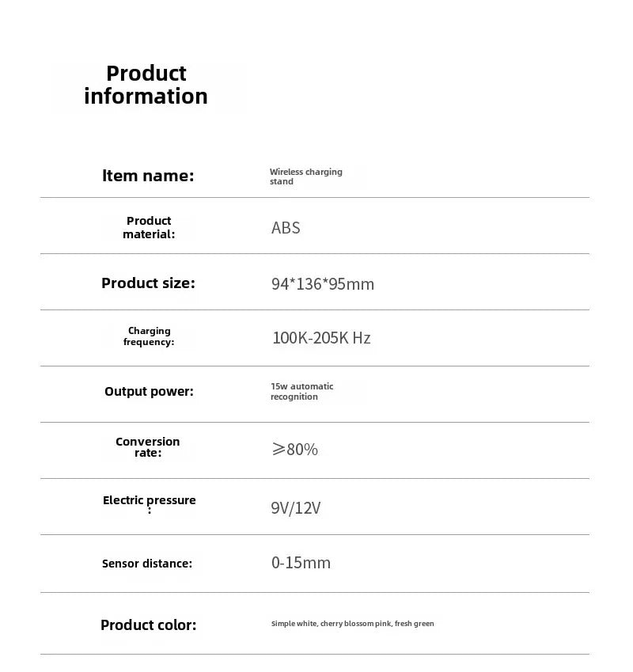Image resolution: width=633 pixels, height=672 pixels.
Task: Click the Wireless charging stand text
Action: [305, 177]
